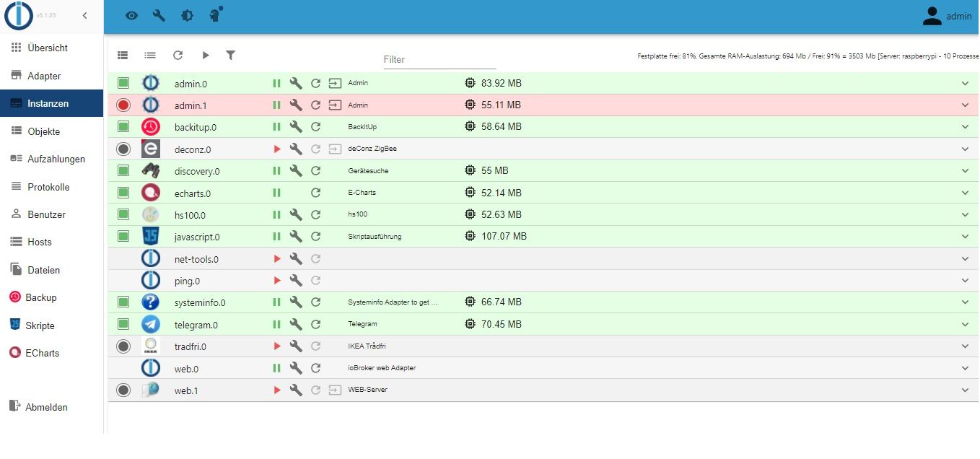The width and height of the screenshot is (980, 459).
Task: Go to Protokolle in sidebar menu
Action: coord(48,187)
